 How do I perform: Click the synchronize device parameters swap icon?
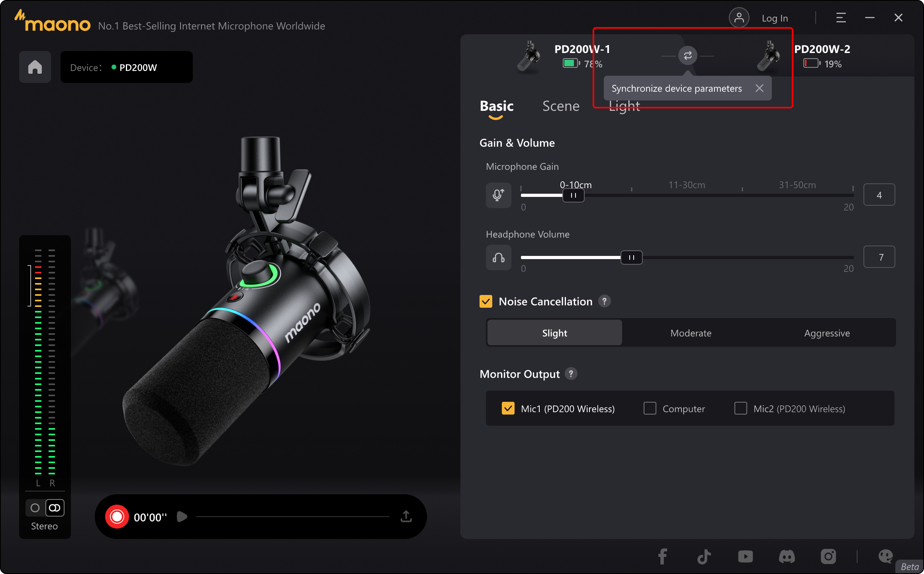click(x=687, y=56)
